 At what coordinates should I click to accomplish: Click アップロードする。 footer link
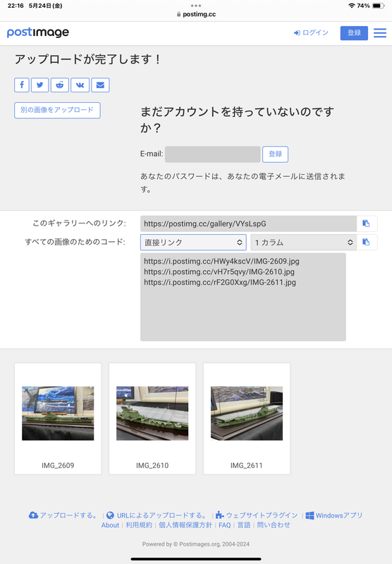pyautogui.click(x=68, y=515)
